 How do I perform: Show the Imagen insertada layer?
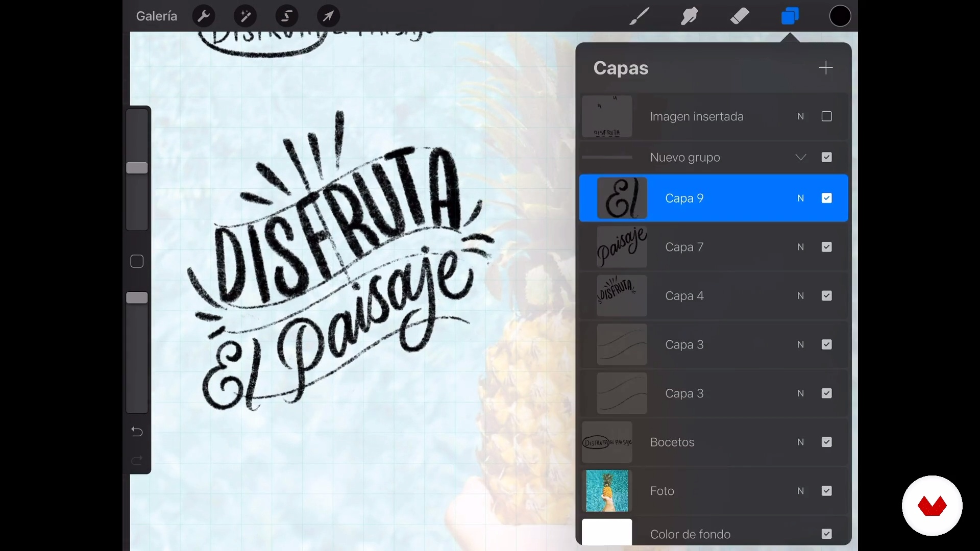(826, 117)
